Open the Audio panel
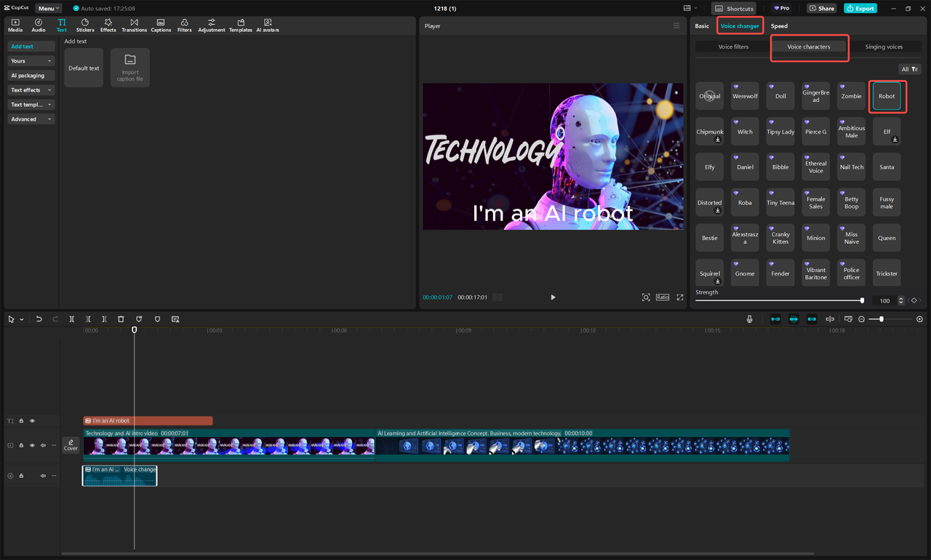 click(39, 25)
